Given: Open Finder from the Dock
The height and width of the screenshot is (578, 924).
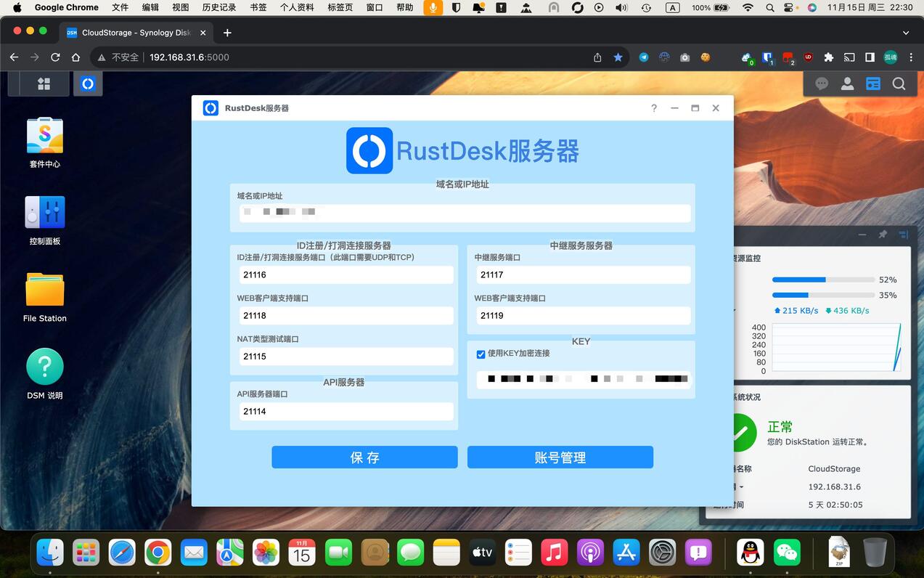Looking at the screenshot, I should click(50, 553).
